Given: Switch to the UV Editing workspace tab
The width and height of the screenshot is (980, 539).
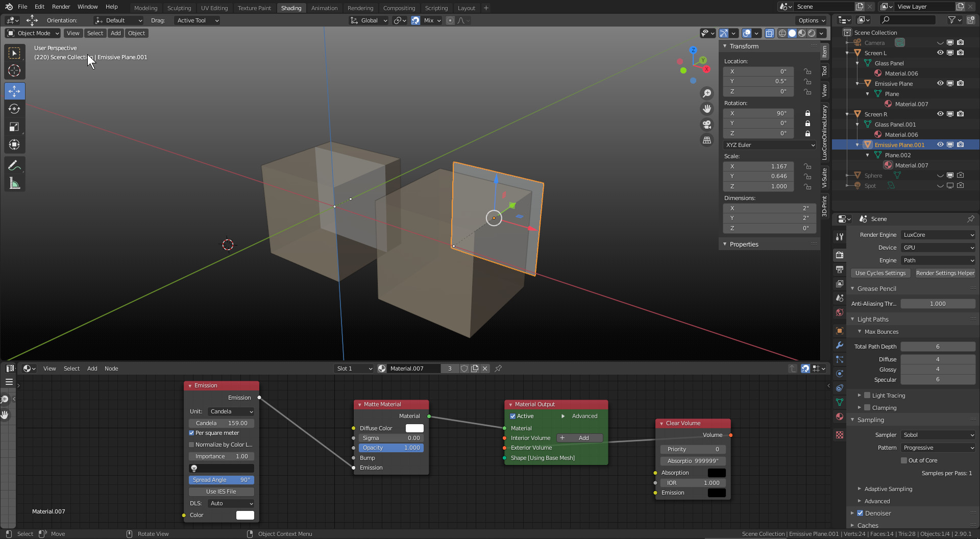Looking at the screenshot, I should [x=214, y=8].
